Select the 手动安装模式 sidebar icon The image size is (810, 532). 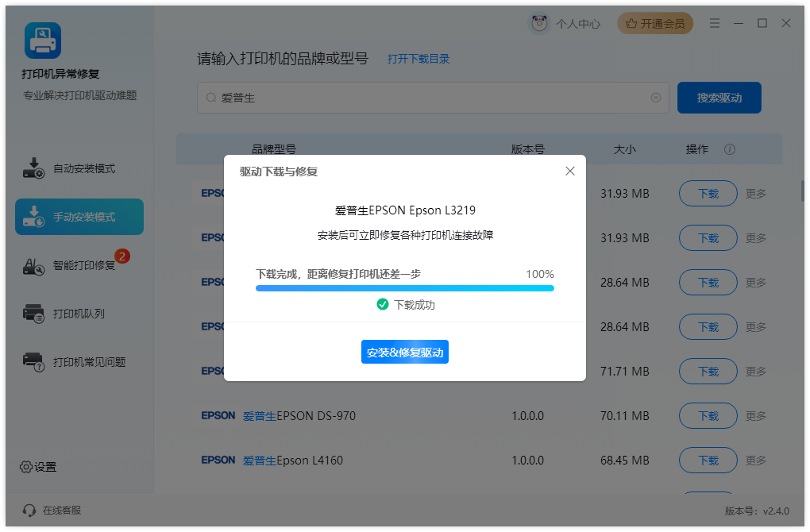[x=33, y=217]
